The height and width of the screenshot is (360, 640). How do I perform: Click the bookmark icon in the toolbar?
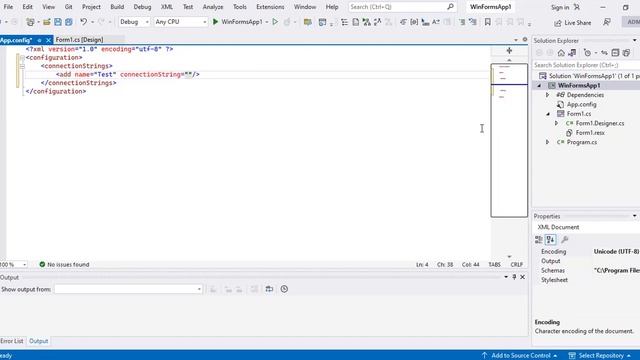[x=487, y=22]
